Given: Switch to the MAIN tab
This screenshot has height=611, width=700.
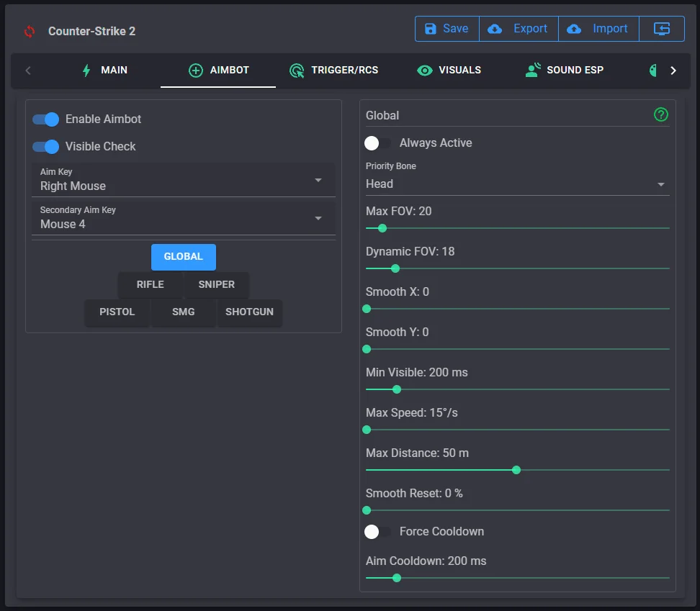Looking at the screenshot, I should coord(105,71).
